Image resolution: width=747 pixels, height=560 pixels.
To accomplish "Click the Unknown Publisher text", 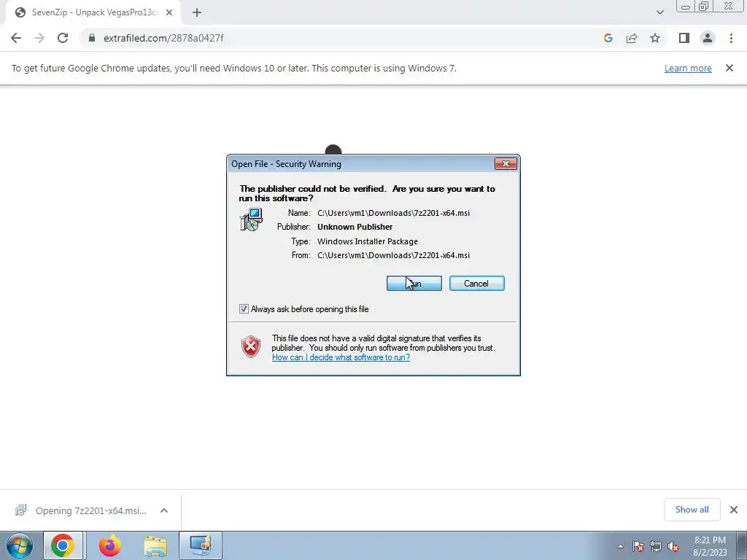I will click(355, 227).
